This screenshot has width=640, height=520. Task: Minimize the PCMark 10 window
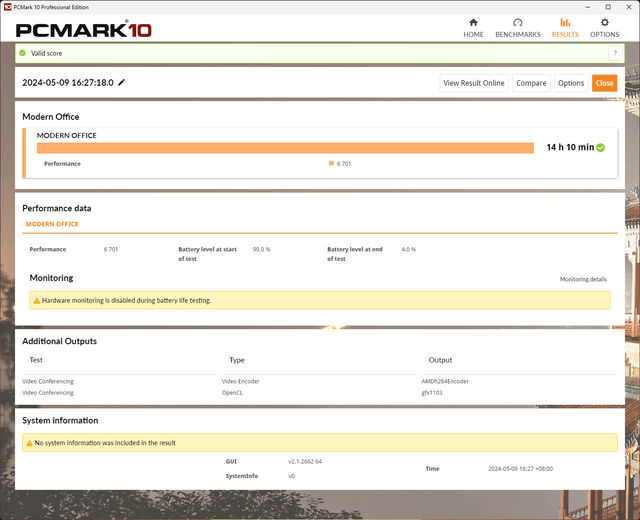[588, 7]
